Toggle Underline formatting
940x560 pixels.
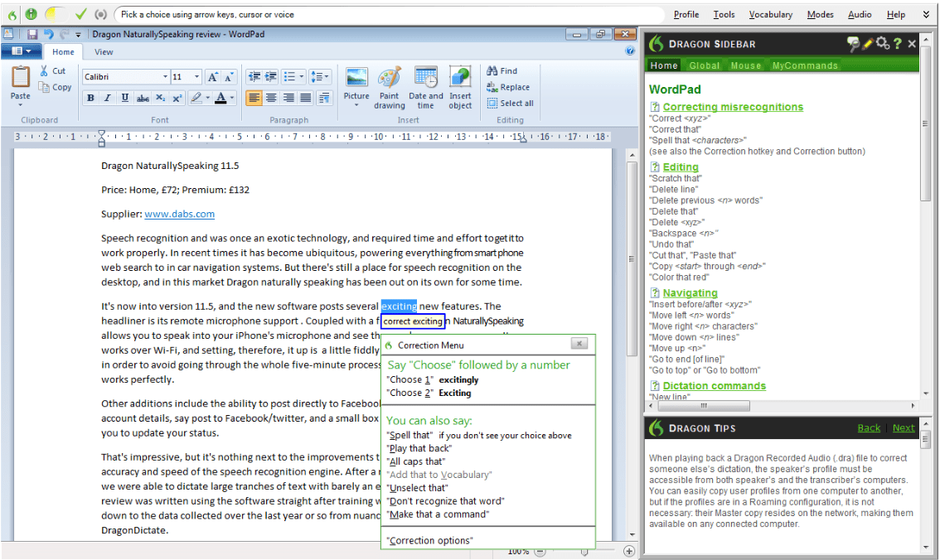124,98
